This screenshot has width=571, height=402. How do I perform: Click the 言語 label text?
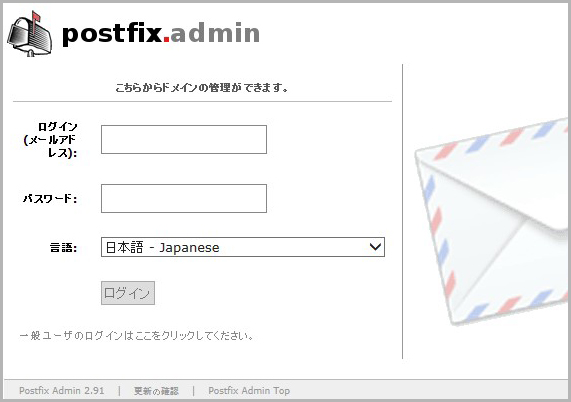(63, 248)
